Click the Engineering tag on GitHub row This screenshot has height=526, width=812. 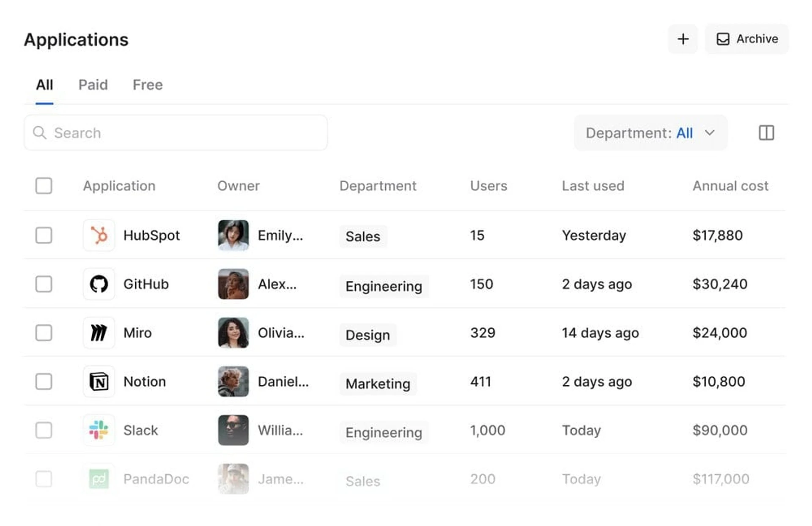tap(384, 286)
